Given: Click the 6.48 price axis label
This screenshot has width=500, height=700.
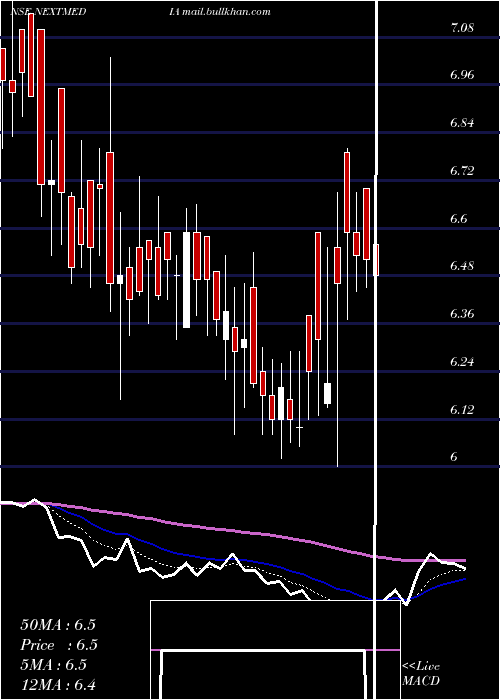Looking at the screenshot, I should [x=462, y=266].
